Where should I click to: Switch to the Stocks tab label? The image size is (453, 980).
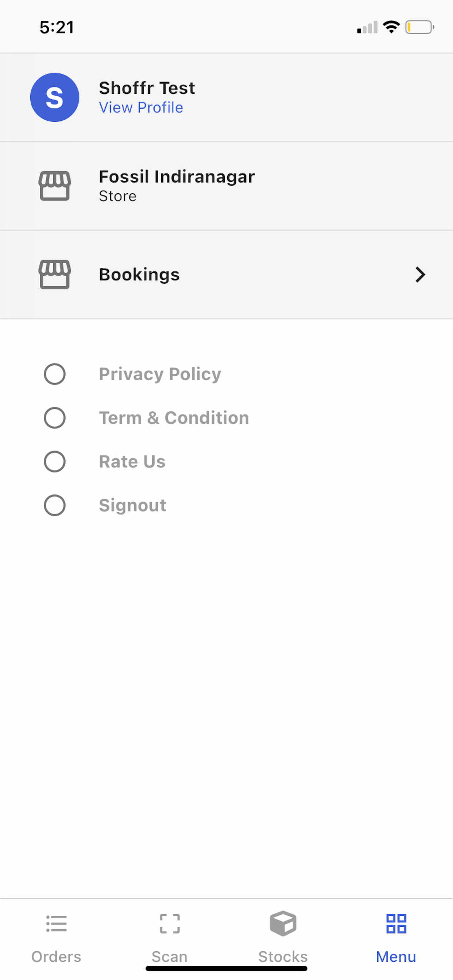pyautogui.click(x=283, y=956)
